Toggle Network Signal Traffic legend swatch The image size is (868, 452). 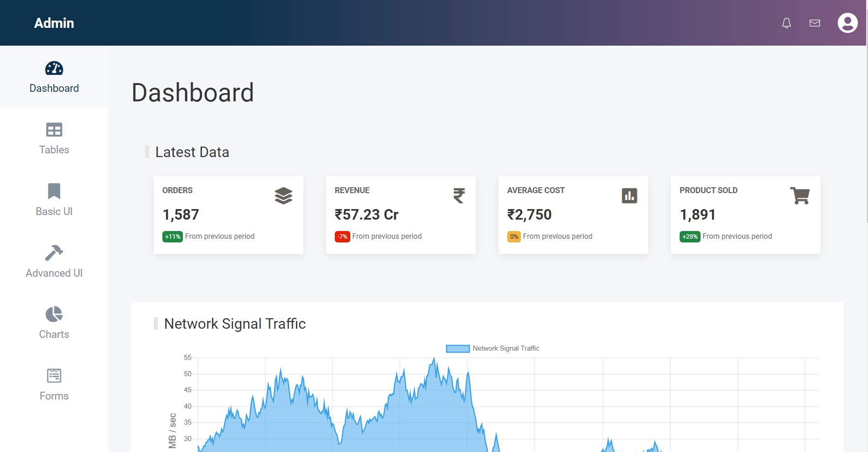click(x=457, y=349)
